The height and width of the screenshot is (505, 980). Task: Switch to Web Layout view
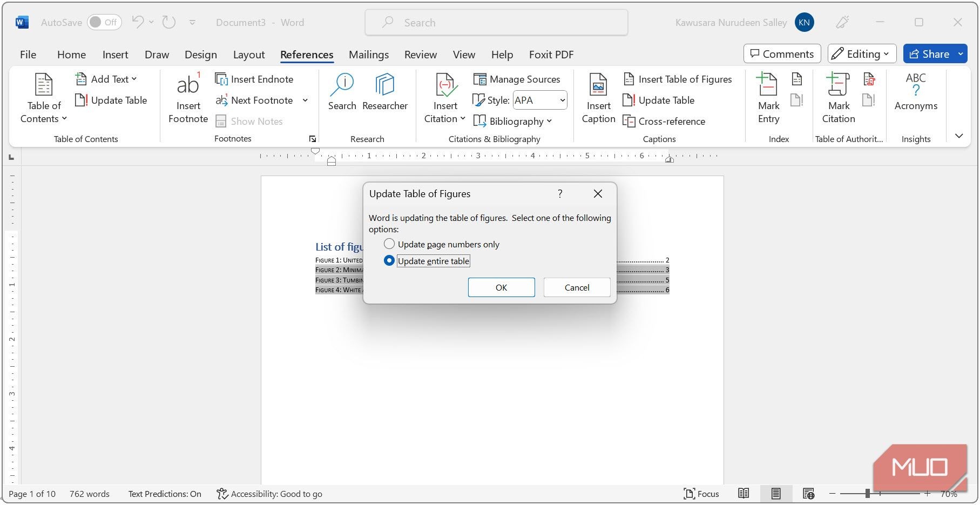(x=808, y=493)
